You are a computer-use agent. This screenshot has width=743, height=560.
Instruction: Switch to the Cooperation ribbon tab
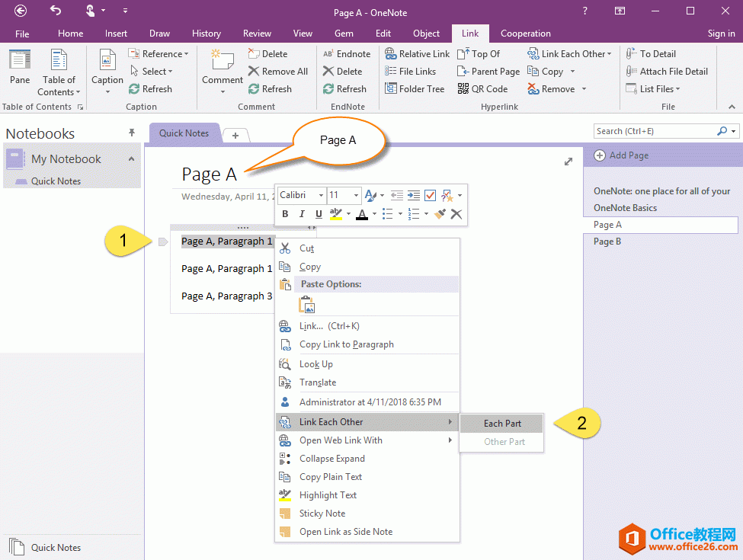[525, 34]
